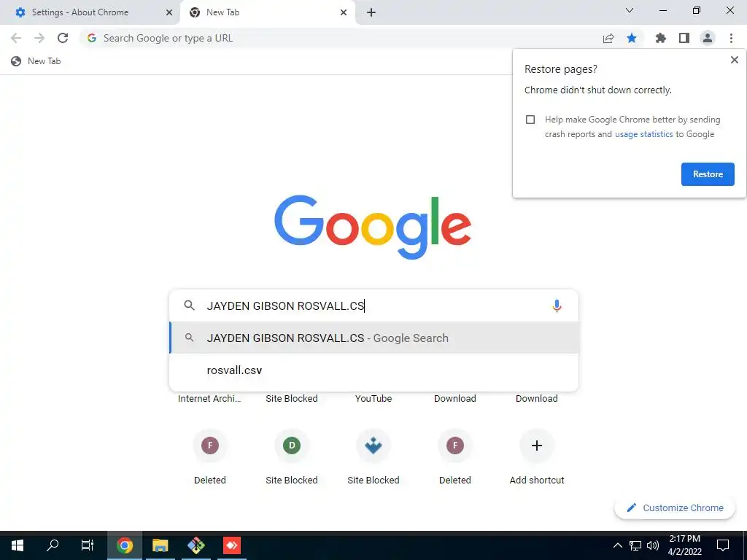Close the New Tab tab

[x=344, y=12]
